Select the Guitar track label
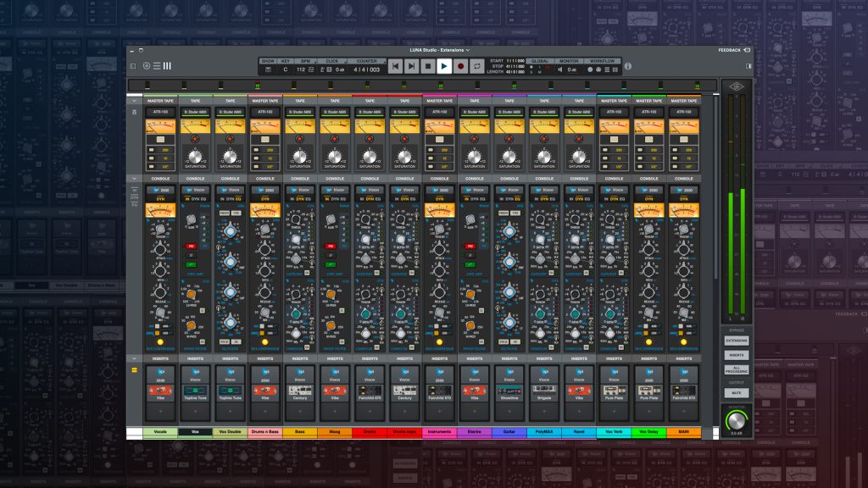 (509, 431)
